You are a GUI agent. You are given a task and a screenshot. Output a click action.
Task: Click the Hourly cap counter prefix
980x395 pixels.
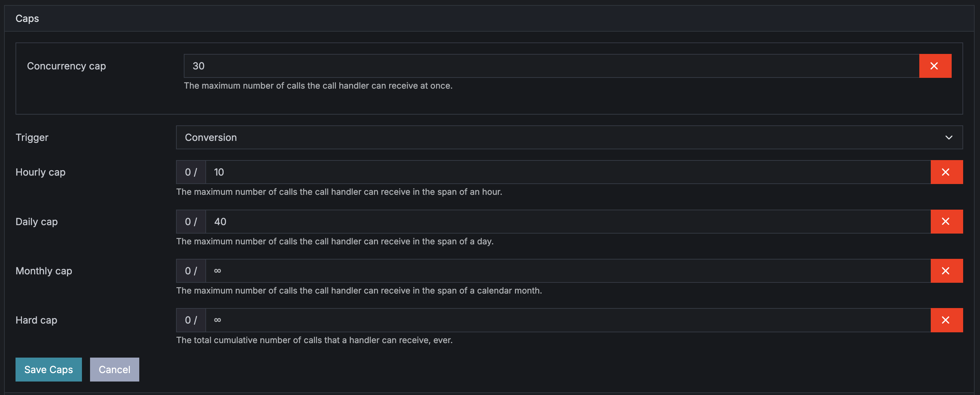(x=191, y=172)
